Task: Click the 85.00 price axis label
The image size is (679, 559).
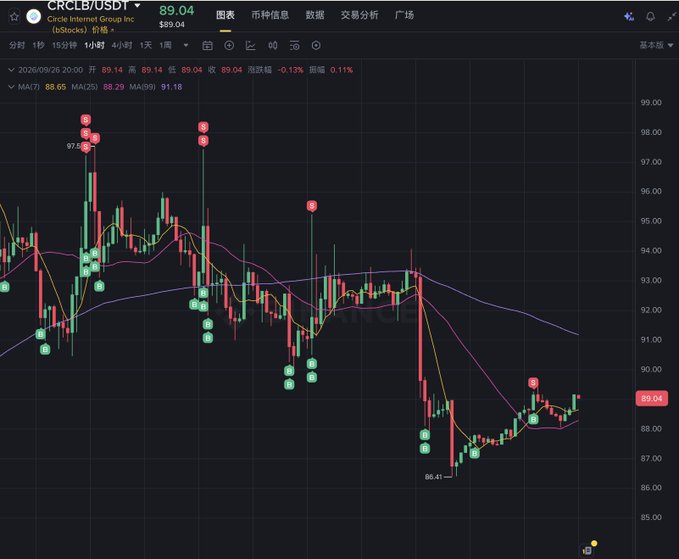Action: click(651, 517)
